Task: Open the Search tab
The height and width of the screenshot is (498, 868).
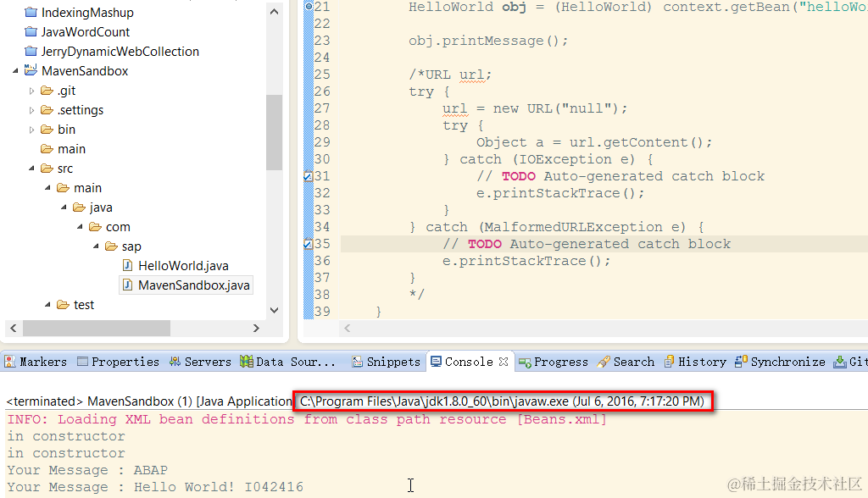Action: (x=626, y=362)
